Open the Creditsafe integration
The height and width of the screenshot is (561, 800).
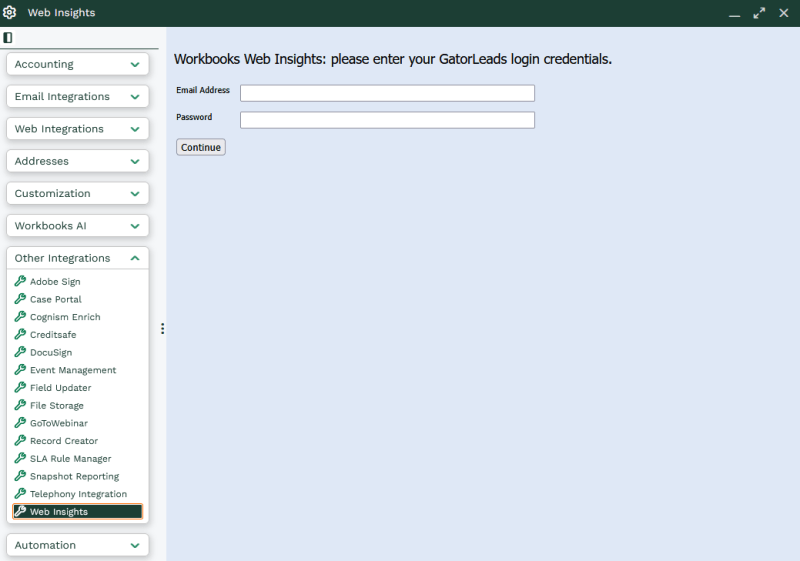point(53,335)
